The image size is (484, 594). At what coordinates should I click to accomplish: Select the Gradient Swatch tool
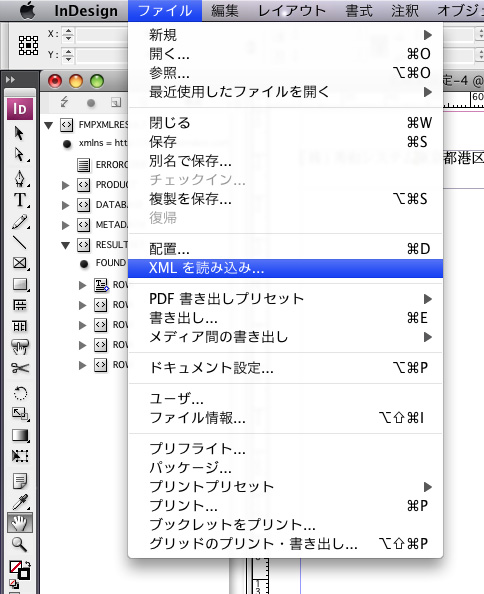(x=20, y=435)
